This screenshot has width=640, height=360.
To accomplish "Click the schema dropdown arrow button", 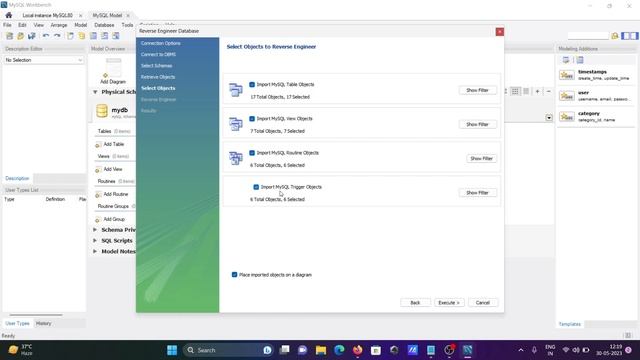I will 549,118.
